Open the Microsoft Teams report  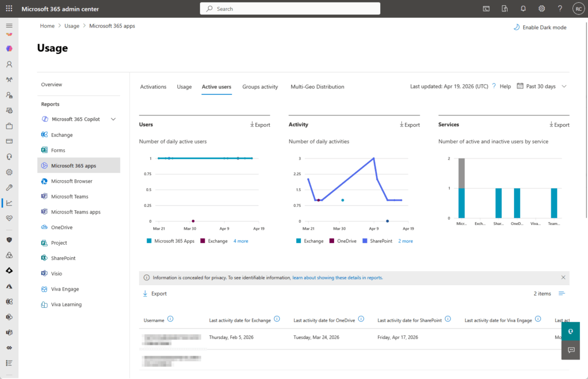[79, 196]
